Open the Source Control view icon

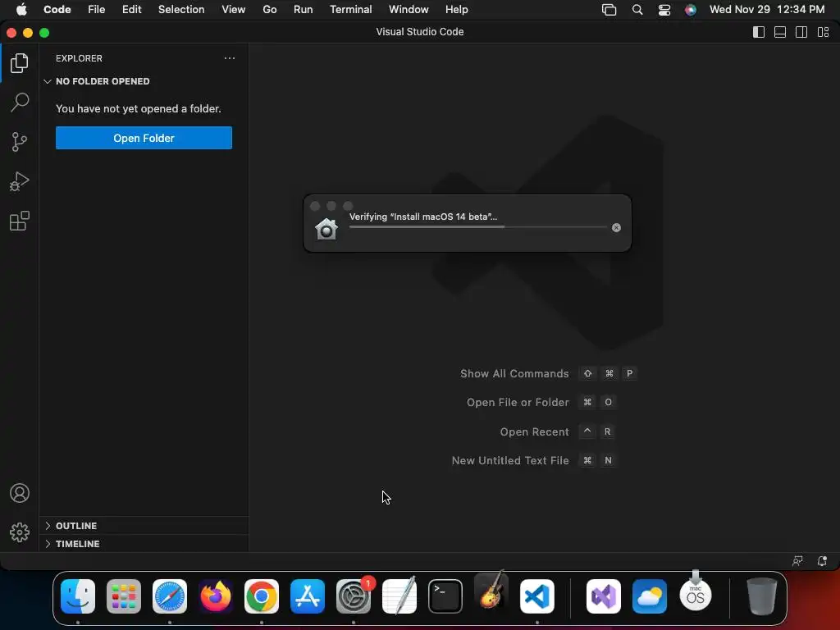click(x=20, y=142)
